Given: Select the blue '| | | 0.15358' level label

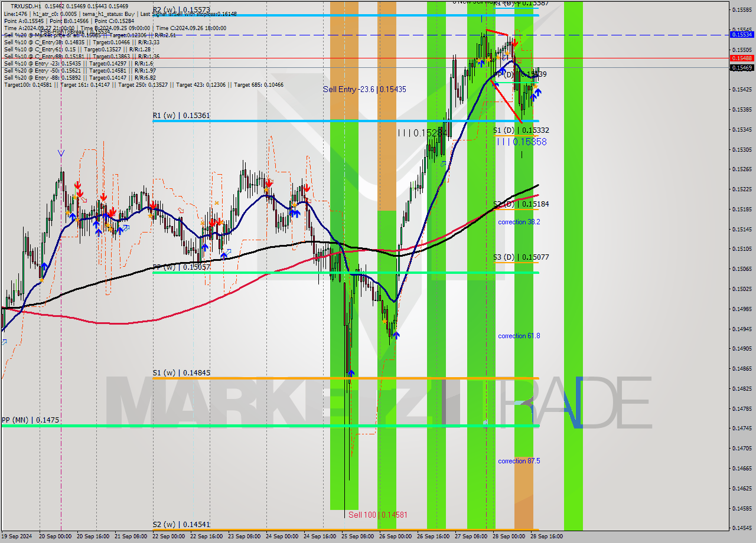Looking at the screenshot, I should point(522,142).
